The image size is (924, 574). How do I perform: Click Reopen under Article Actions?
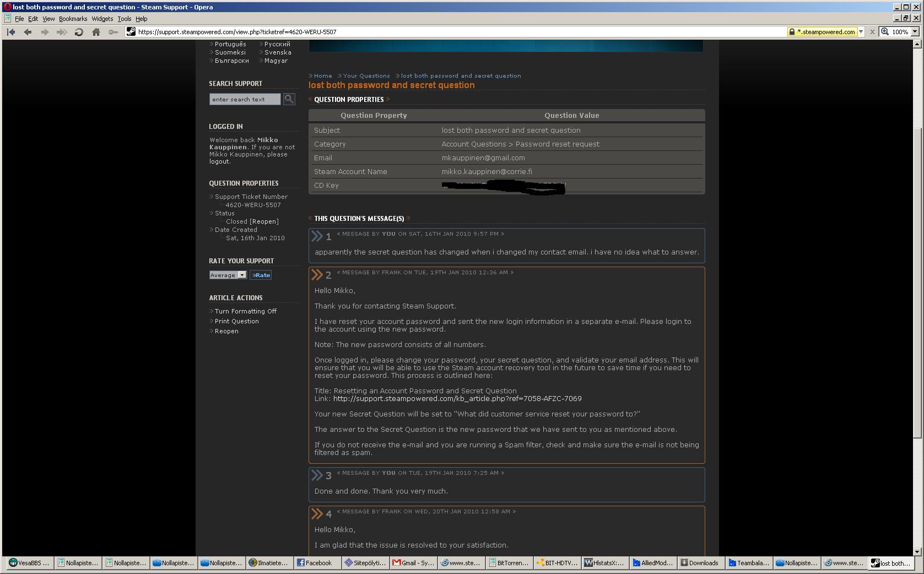pyautogui.click(x=226, y=331)
